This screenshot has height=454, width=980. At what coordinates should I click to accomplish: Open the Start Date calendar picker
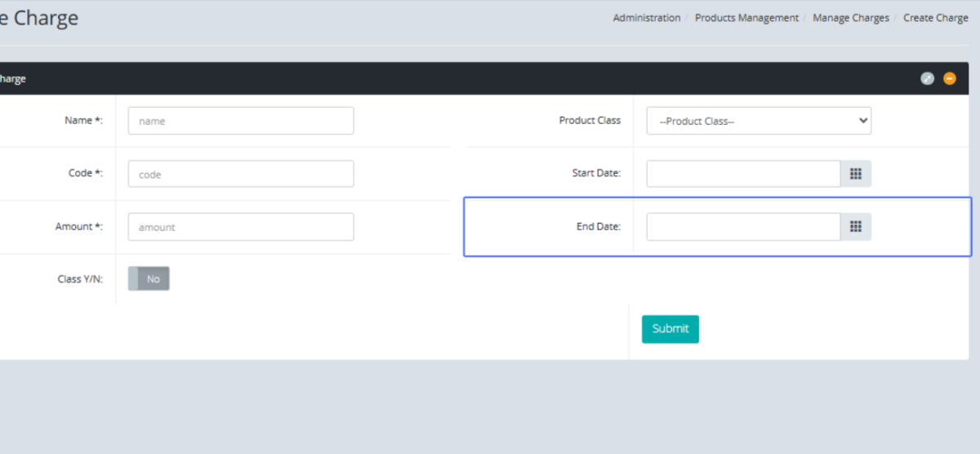[856, 174]
